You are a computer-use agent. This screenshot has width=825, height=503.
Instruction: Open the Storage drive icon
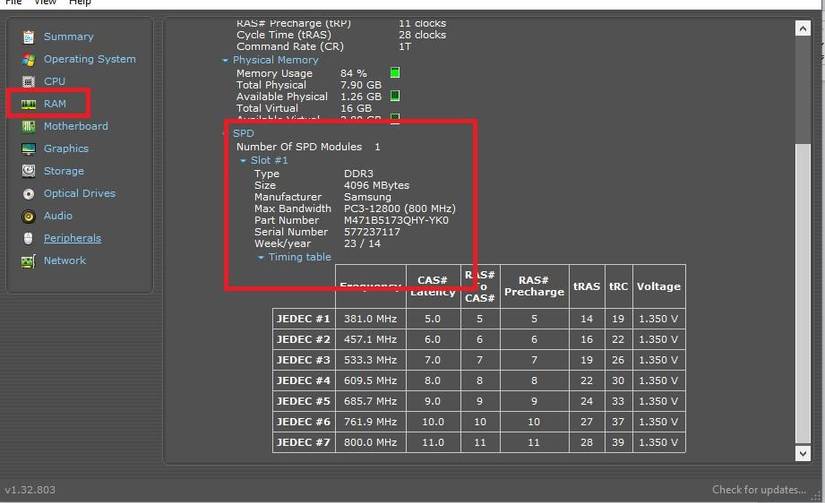click(x=27, y=172)
